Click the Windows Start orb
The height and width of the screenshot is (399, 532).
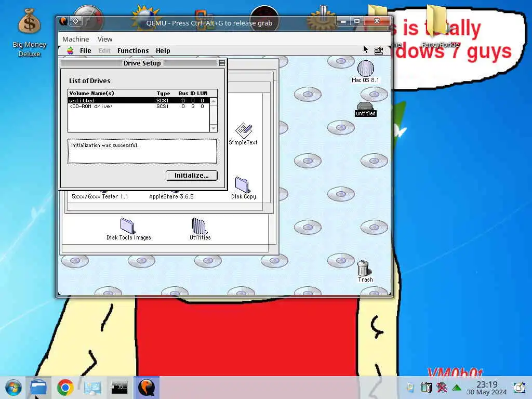13,388
